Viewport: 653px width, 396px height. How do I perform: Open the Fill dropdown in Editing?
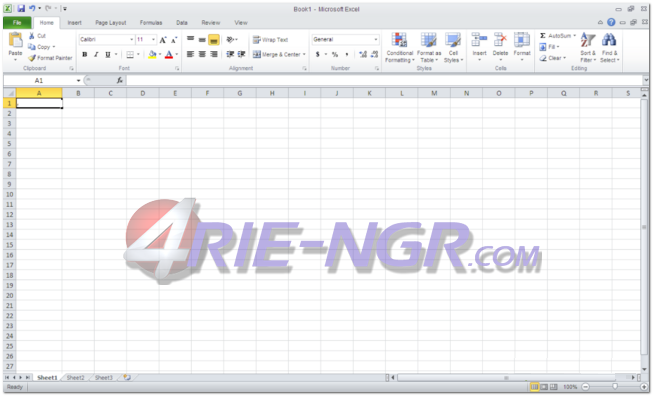point(549,47)
